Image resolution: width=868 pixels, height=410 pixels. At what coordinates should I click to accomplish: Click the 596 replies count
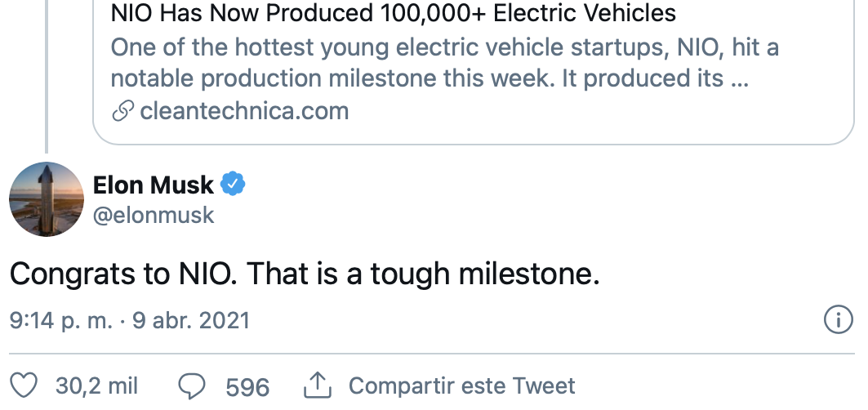[x=247, y=385]
